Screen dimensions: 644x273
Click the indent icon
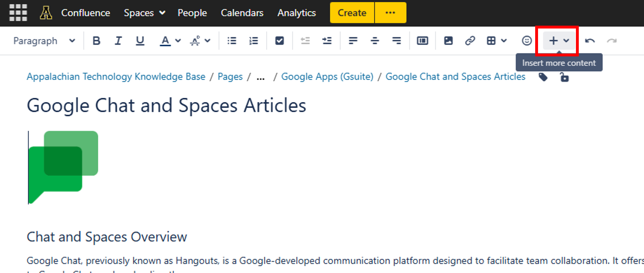coord(327,41)
